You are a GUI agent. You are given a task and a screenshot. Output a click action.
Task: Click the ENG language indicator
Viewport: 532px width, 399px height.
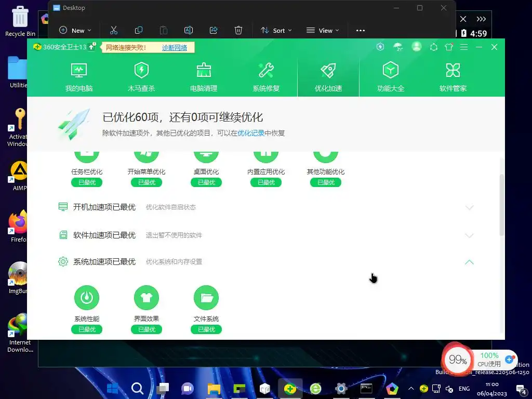(x=464, y=389)
